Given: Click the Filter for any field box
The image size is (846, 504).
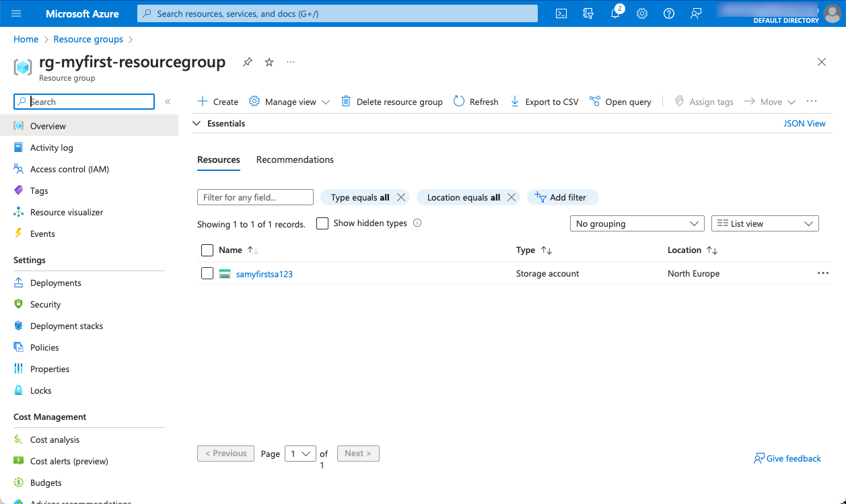Looking at the screenshot, I should click(255, 197).
